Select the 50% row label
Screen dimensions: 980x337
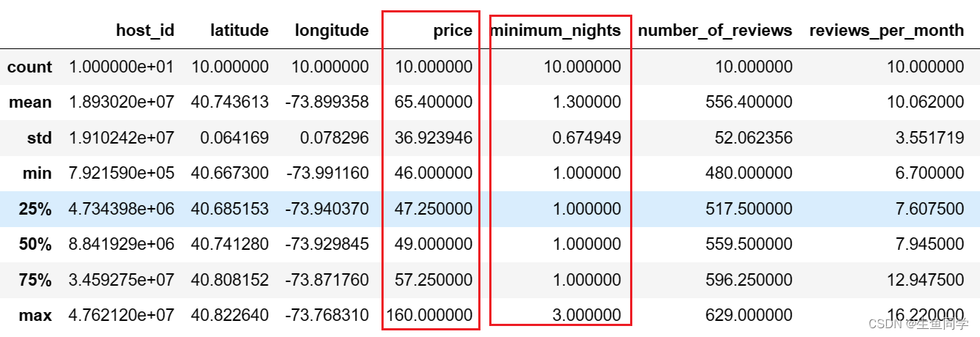coord(36,244)
